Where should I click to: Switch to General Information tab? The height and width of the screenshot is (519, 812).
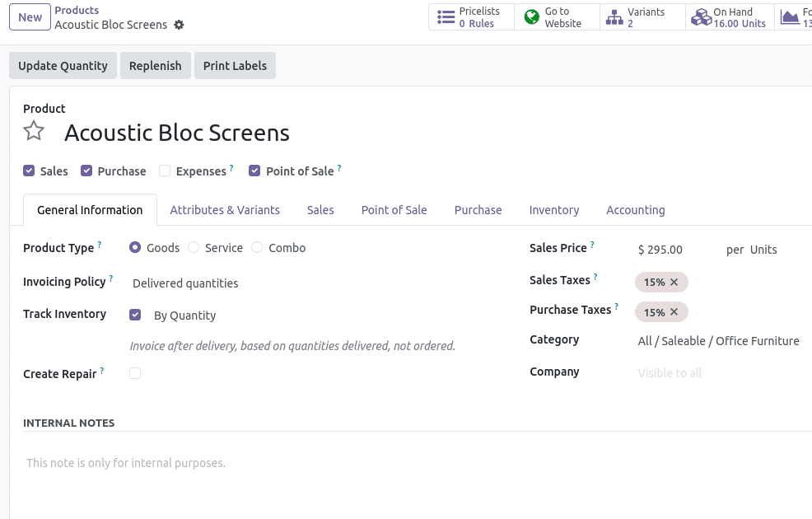90,210
